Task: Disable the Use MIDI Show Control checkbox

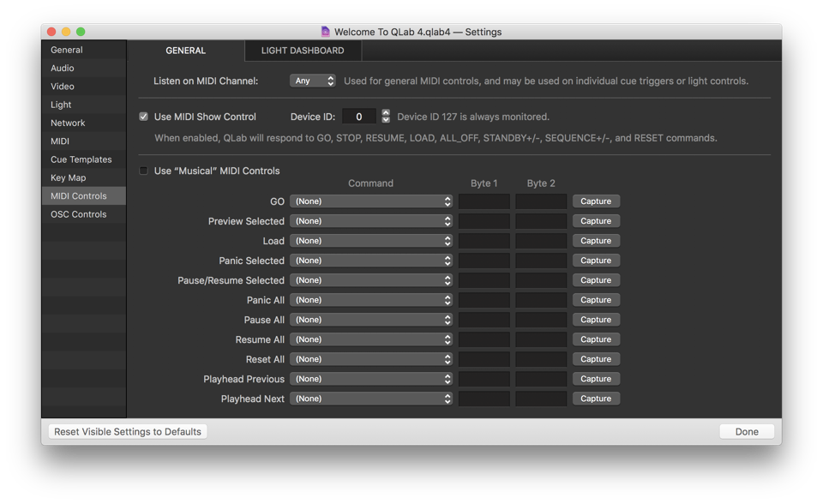Action: 144,117
